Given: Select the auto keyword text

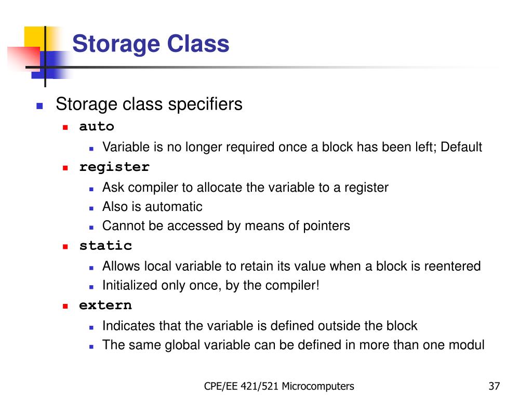Looking at the screenshot, I should coord(97,127).
